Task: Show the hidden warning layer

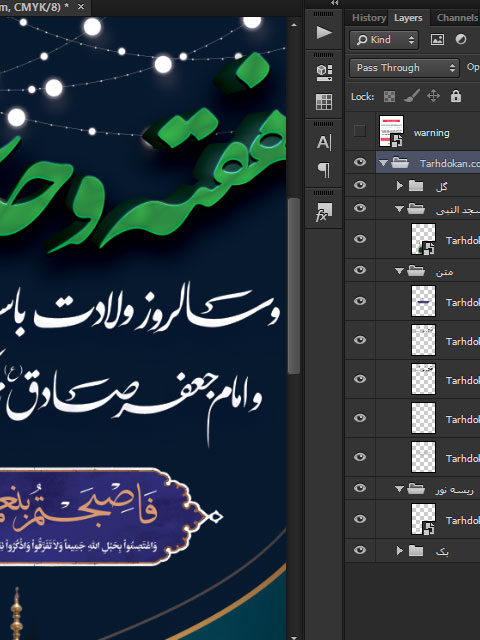Action: 360,131
